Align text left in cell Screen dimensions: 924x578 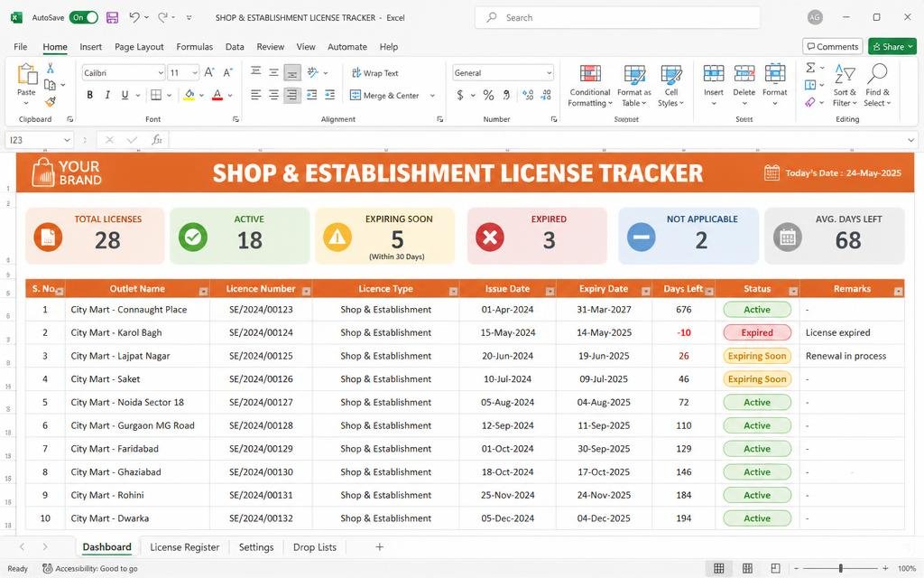coord(255,95)
